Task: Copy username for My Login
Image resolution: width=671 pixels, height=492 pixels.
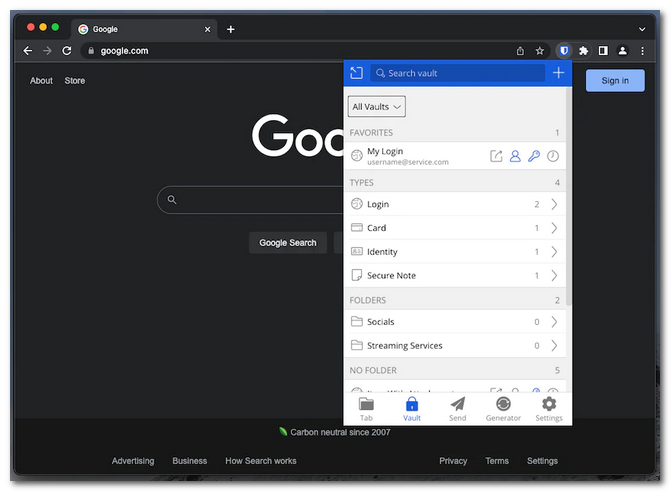Action: 515,156
